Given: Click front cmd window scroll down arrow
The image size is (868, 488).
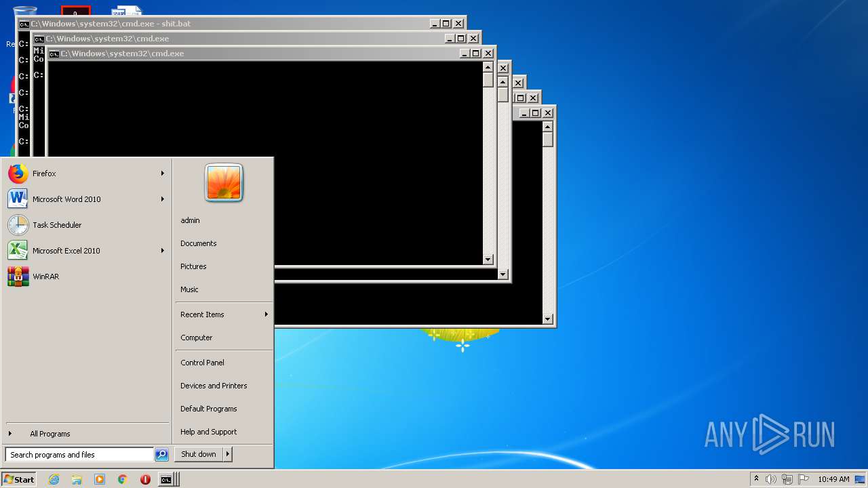Looking at the screenshot, I should point(488,260).
